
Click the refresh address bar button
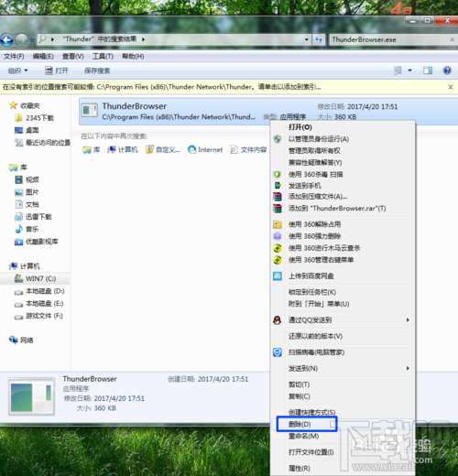(x=319, y=39)
